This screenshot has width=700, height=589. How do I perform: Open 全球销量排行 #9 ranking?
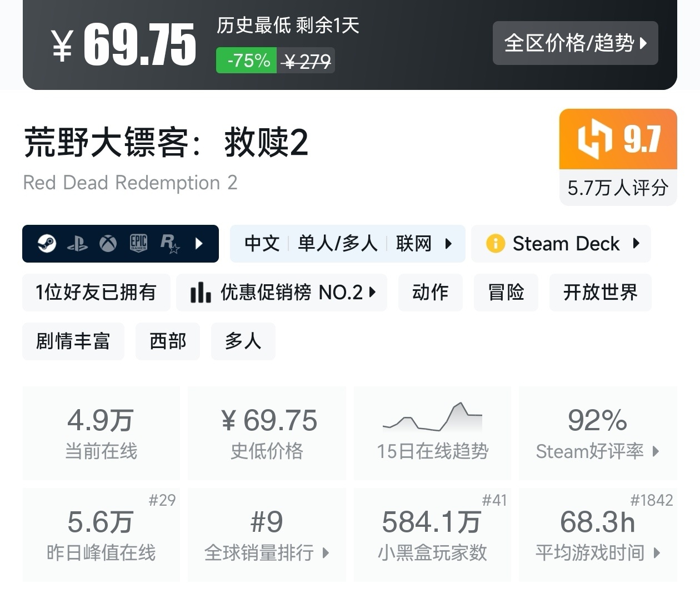[267, 535]
